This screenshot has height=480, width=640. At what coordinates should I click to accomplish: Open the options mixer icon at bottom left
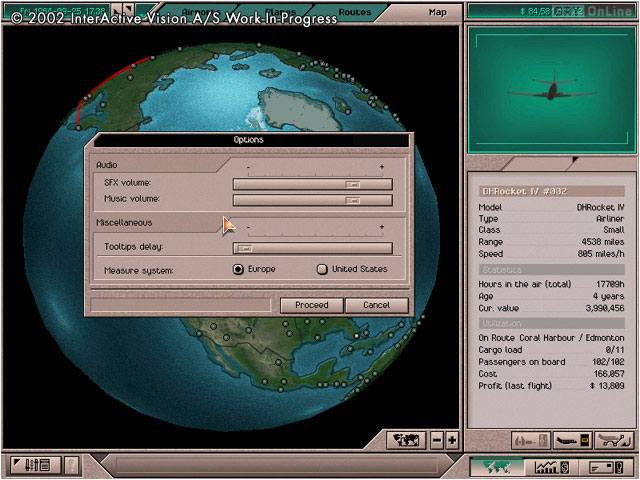coord(36,465)
